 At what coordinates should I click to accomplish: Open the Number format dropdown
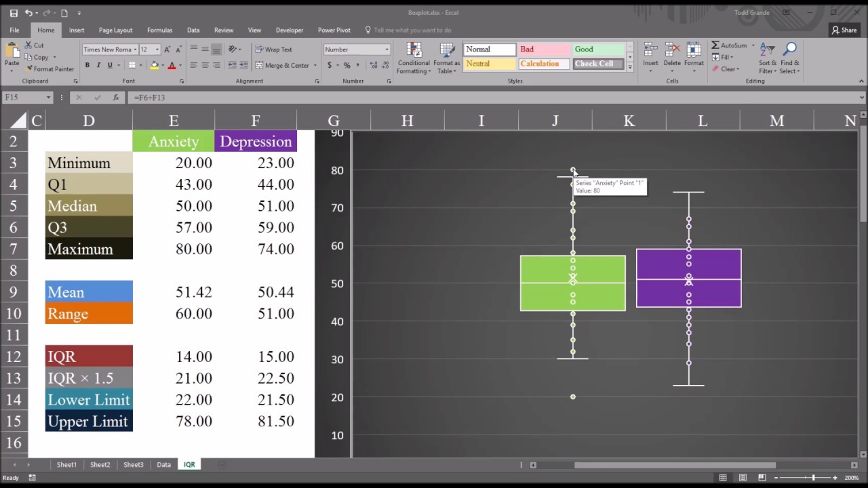pyautogui.click(x=387, y=49)
